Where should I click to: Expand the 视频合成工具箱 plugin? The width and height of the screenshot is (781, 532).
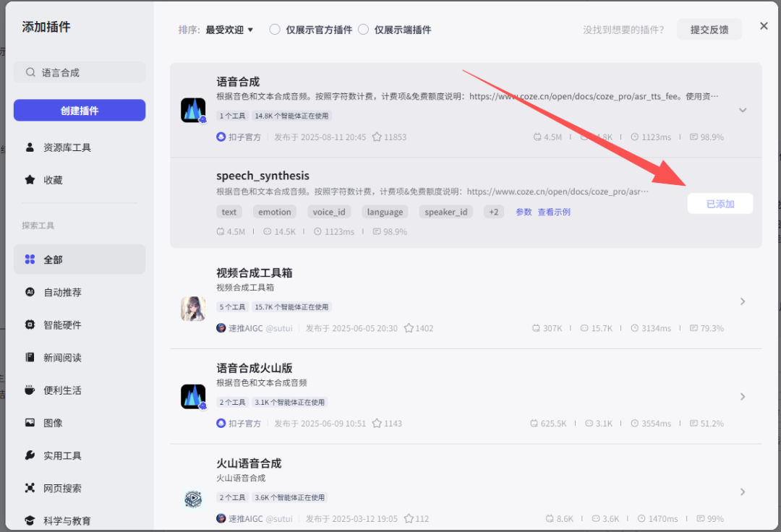743,301
